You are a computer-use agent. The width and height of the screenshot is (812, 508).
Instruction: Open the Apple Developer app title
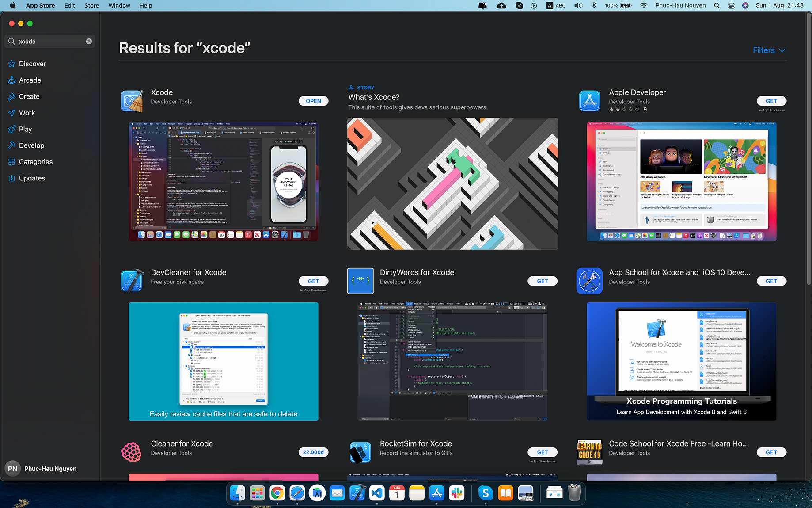pyautogui.click(x=637, y=92)
